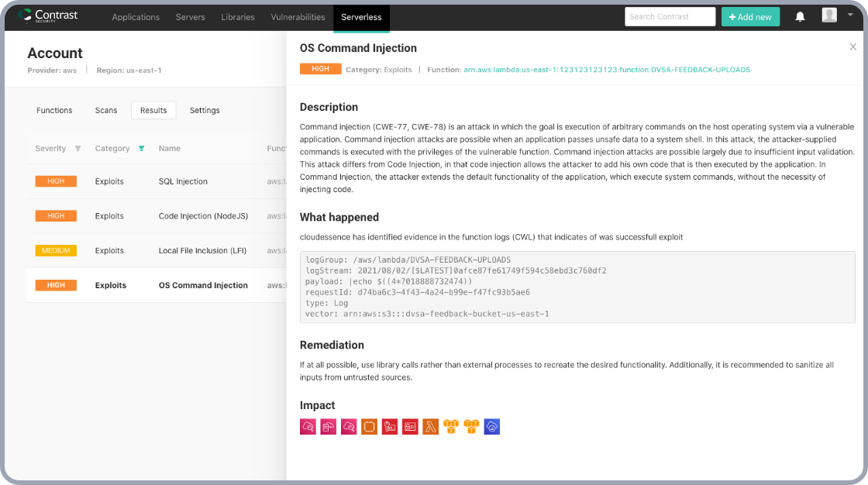Close the OS Command Injection panel
This screenshot has height=485, width=868.
(x=853, y=47)
